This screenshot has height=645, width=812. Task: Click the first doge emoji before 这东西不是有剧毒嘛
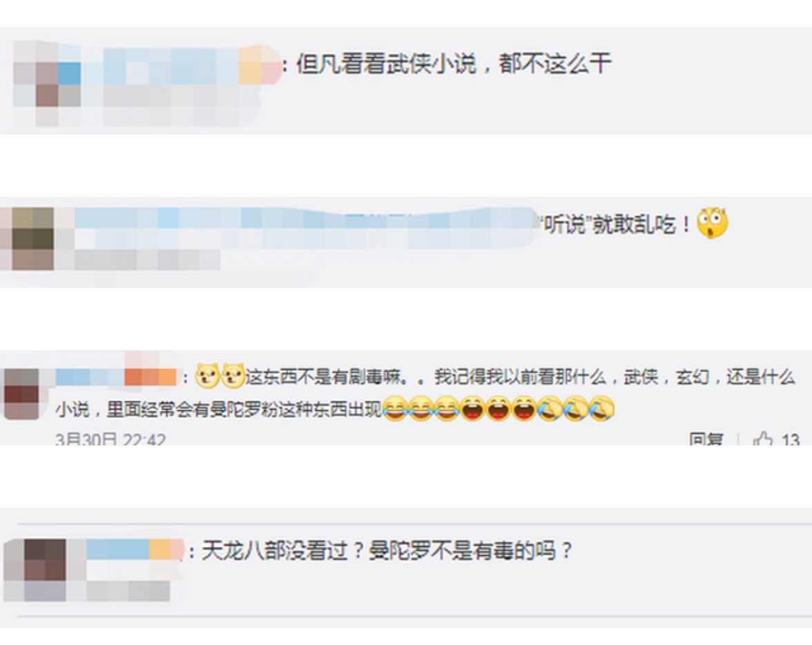tap(207, 376)
